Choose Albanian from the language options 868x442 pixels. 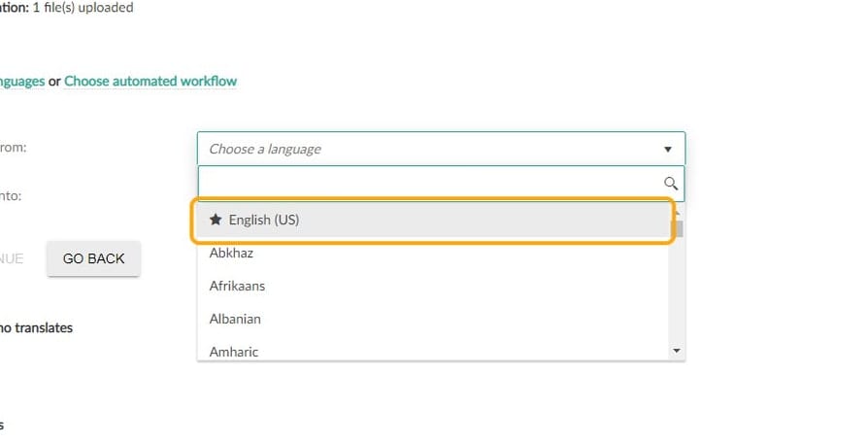(235, 319)
